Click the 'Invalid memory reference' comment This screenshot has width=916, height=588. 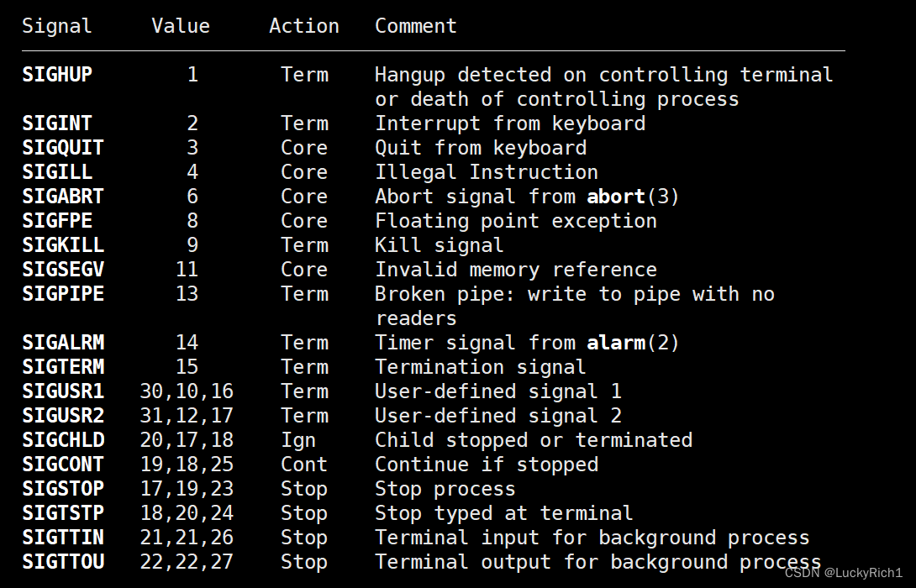[x=516, y=270]
